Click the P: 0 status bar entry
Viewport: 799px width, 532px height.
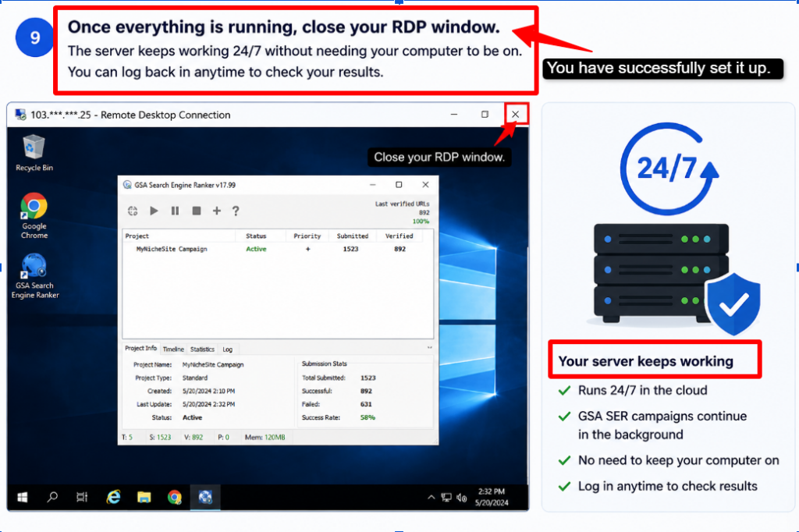[223, 437]
